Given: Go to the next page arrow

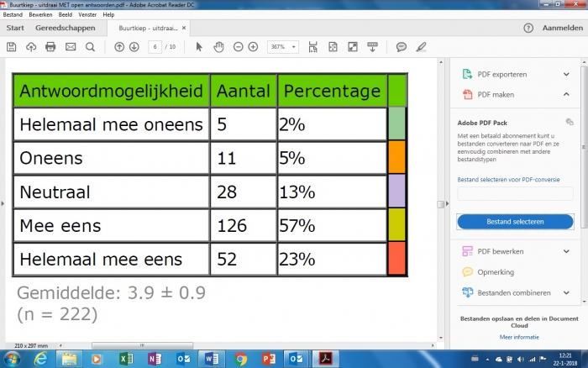Looking at the screenshot, I should [133, 46].
